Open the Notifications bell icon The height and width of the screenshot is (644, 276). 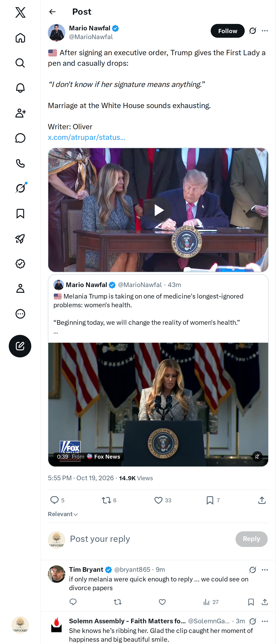point(20,88)
